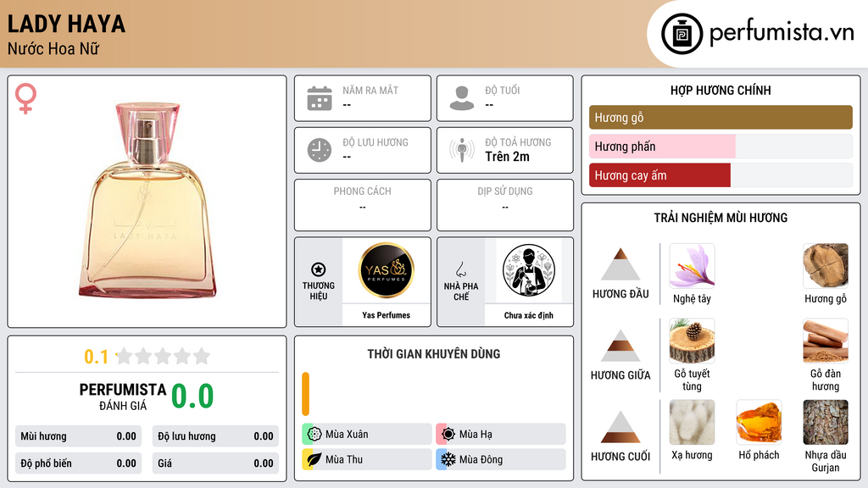This screenshot has height=488, width=868.
Task: Select the Hổ phách amber note image
Action: click(x=759, y=423)
